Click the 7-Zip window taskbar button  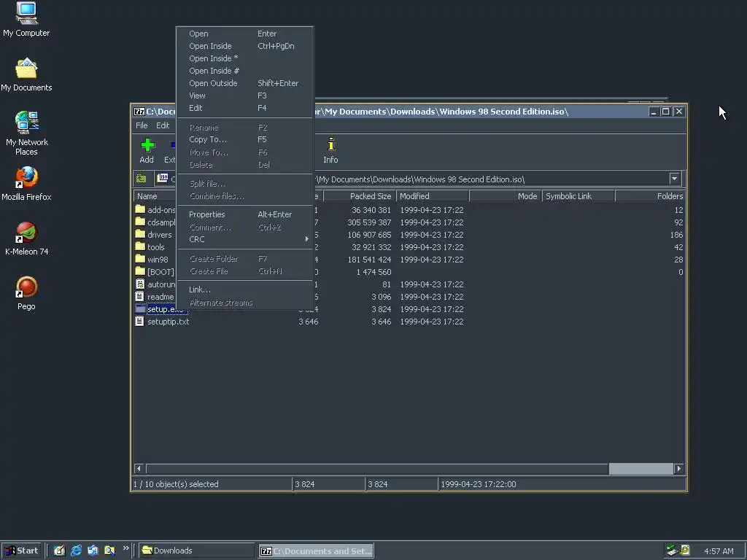(x=317, y=551)
